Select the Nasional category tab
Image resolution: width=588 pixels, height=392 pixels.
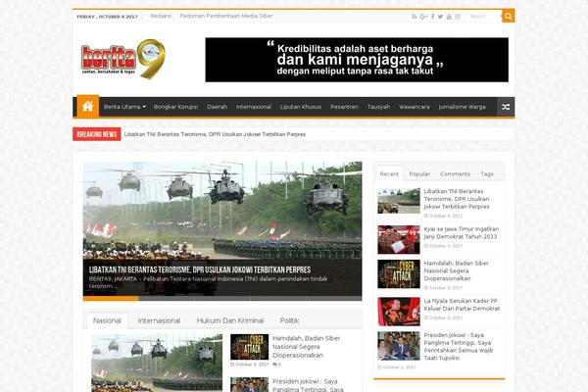click(107, 320)
